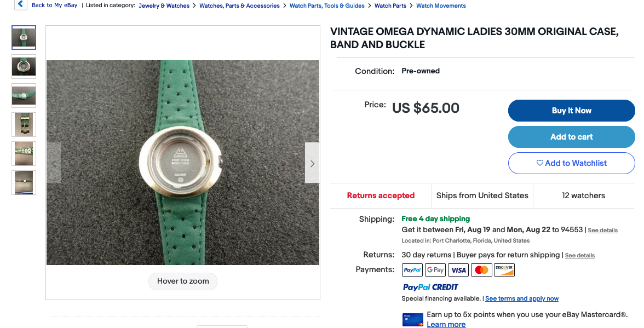Show previous product image arrow
The image size is (644, 328).
tap(54, 163)
